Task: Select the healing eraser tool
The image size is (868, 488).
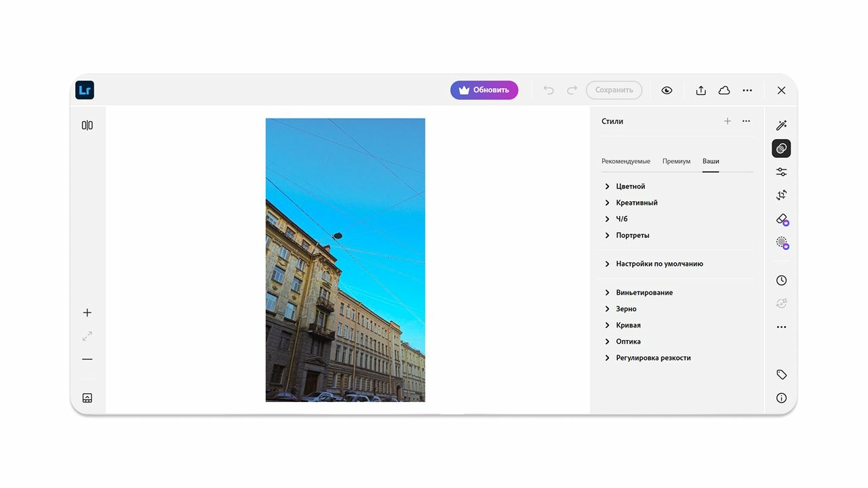Action: click(x=781, y=219)
